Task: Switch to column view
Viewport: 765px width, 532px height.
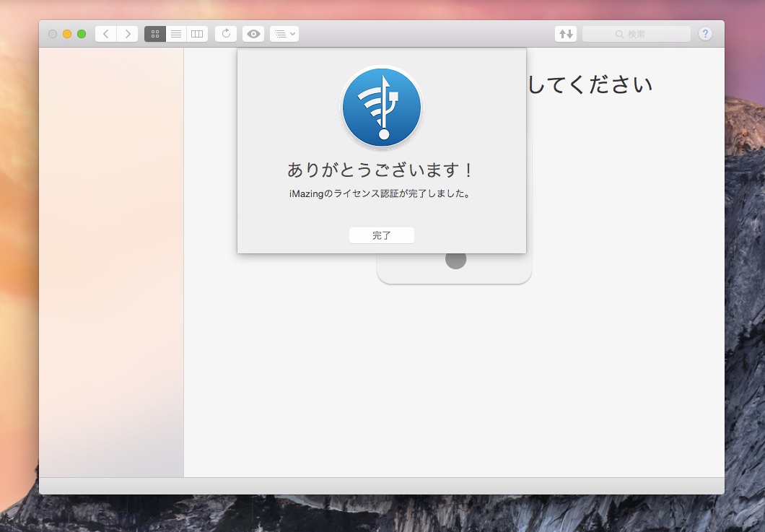Action: 197,34
